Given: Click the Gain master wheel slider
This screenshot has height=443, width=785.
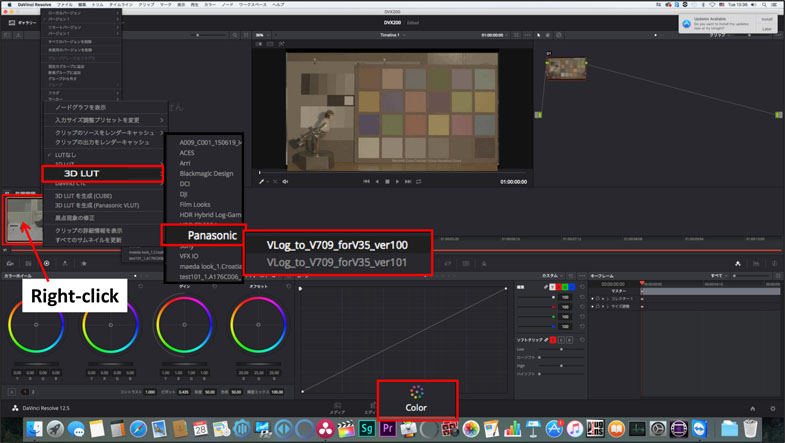Looking at the screenshot, I should (184, 364).
